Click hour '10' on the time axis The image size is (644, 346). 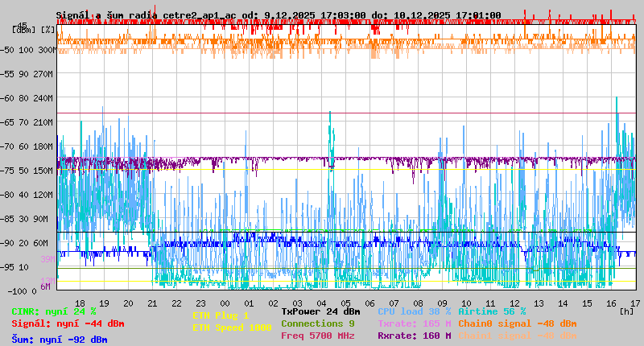point(467,303)
